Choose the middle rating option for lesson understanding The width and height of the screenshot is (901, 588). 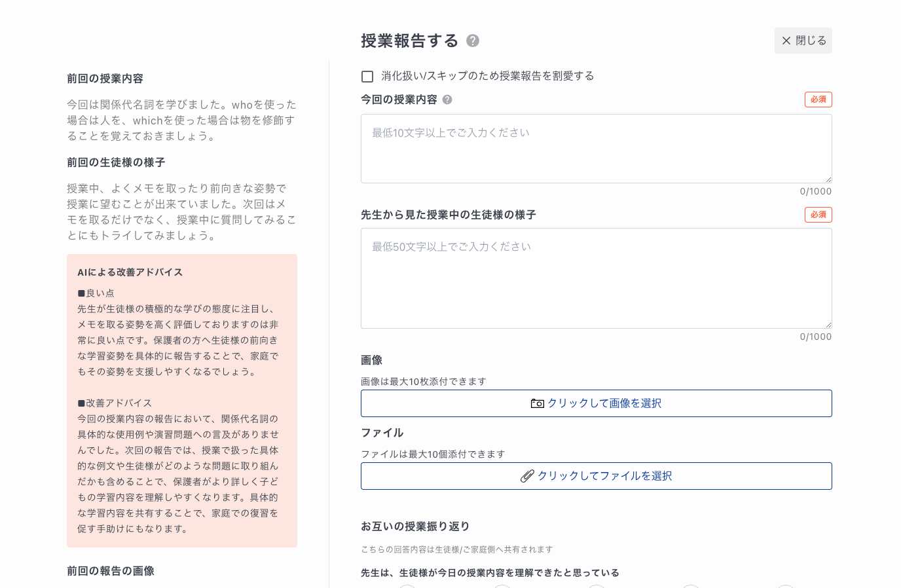(x=597, y=587)
